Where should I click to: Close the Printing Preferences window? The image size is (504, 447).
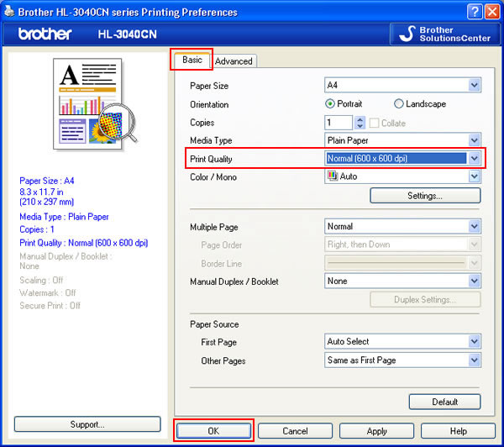point(492,13)
